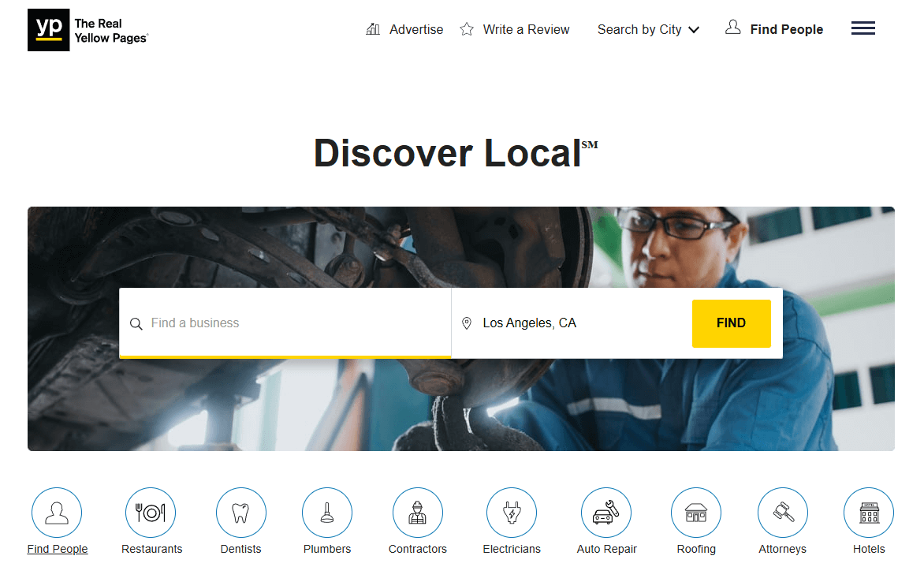The image size is (924, 567).
Task: Click the Contractors worker icon
Action: pos(418,512)
